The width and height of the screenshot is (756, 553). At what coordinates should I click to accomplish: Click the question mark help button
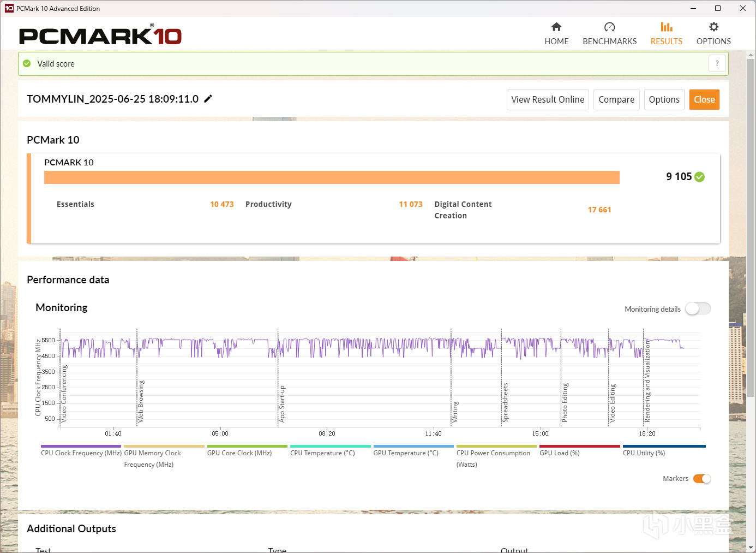(717, 63)
